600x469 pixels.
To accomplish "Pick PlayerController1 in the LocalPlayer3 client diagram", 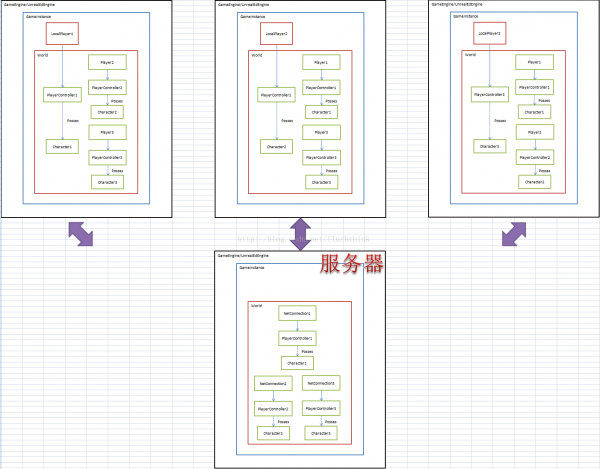I will pos(534,87).
